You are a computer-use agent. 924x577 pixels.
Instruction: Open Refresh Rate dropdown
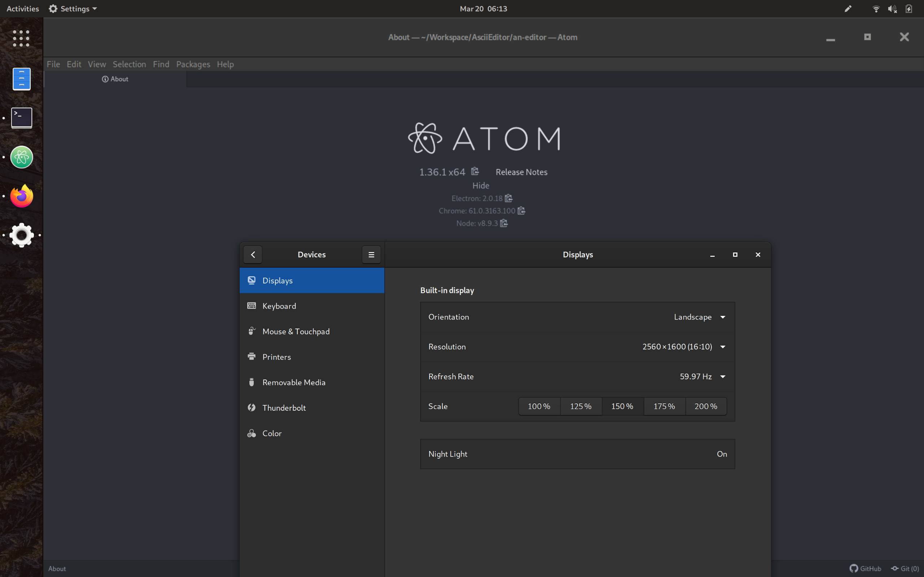click(702, 376)
